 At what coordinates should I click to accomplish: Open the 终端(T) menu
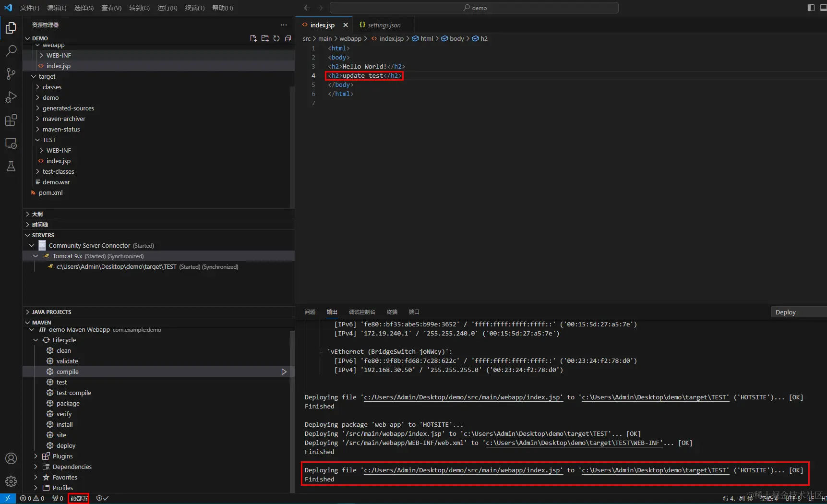click(194, 8)
